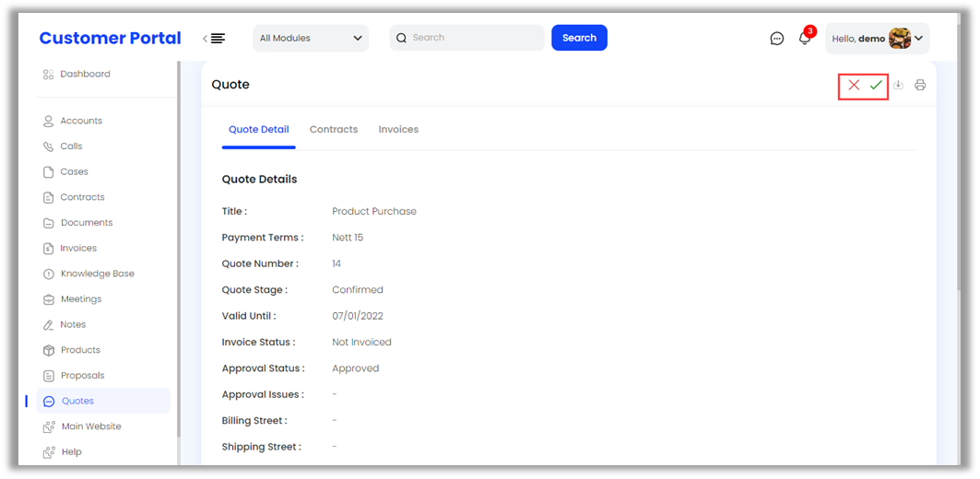Open Knowledge Base from the sidebar
The image size is (980, 479).
pyautogui.click(x=97, y=274)
